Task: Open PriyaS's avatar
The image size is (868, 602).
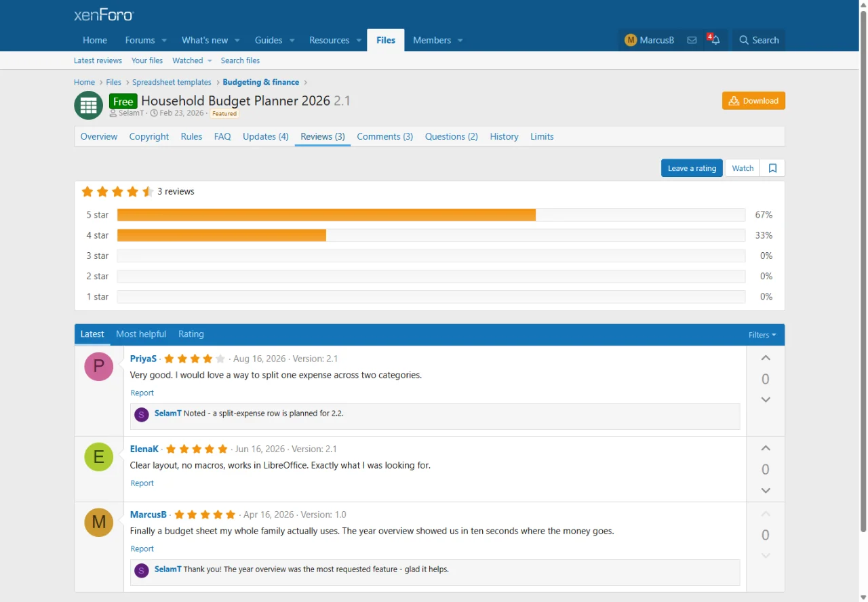Action: 99,367
